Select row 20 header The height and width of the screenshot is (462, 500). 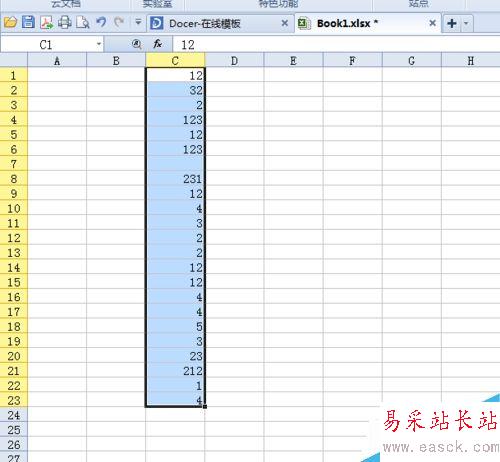pyautogui.click(x=14, y=356)
